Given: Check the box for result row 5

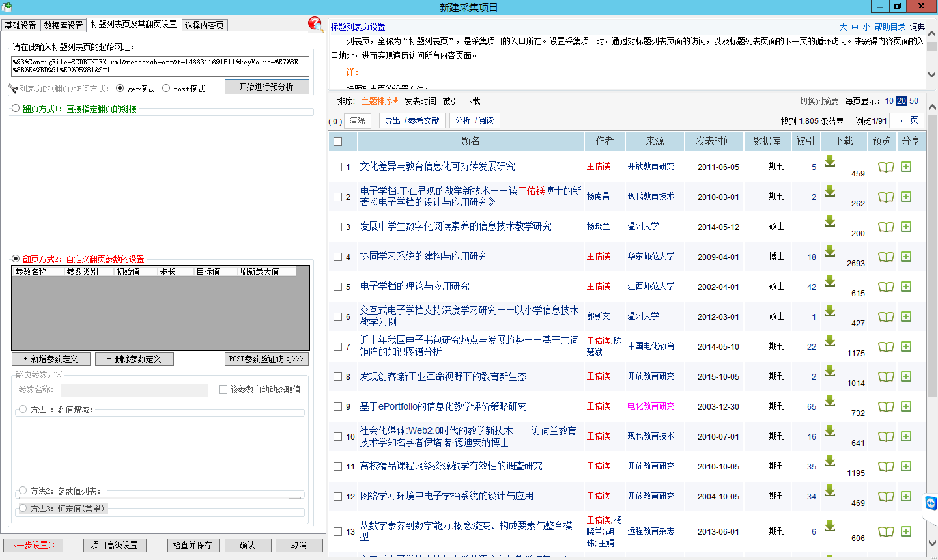Looking at the screenshot, I should [x=337, y=287].
